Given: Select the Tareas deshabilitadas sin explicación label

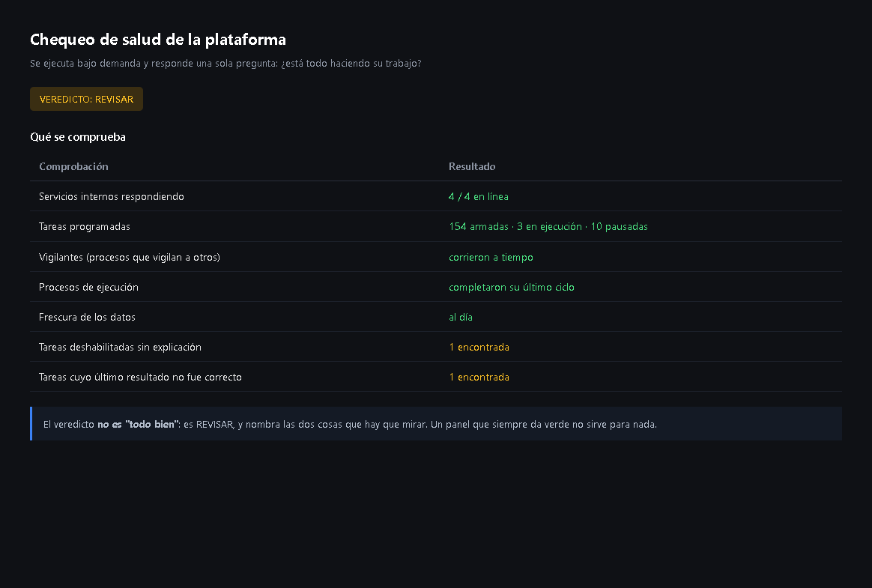Looking at the screenshot, I should pos(120,347).
